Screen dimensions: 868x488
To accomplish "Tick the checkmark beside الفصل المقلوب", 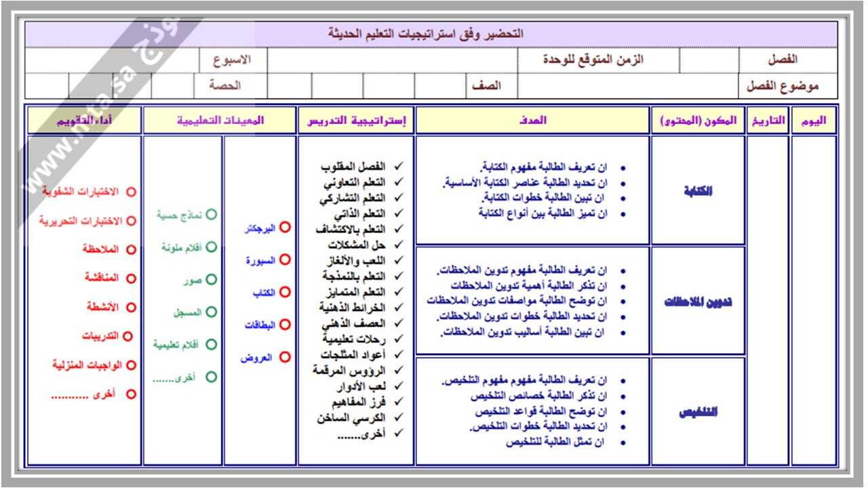I will (x=399, y=166).
